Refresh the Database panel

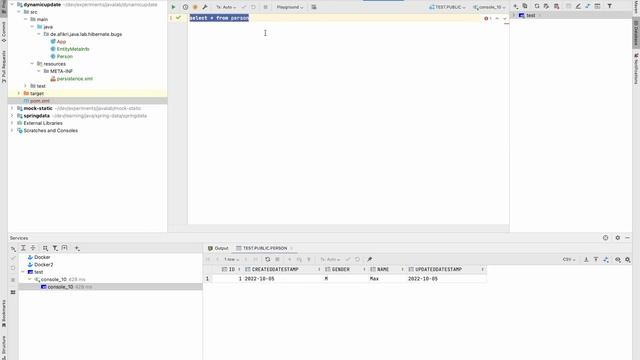537,6
